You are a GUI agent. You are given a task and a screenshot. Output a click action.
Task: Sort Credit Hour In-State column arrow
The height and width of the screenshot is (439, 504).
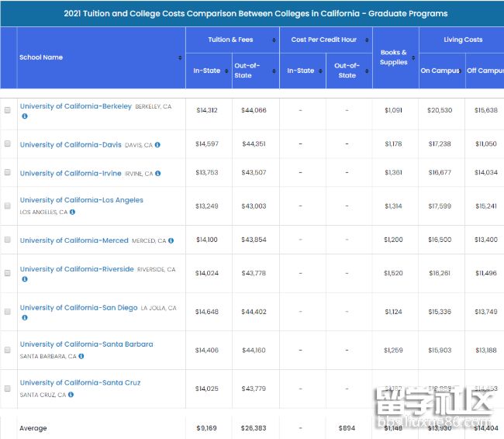[320, 71]
